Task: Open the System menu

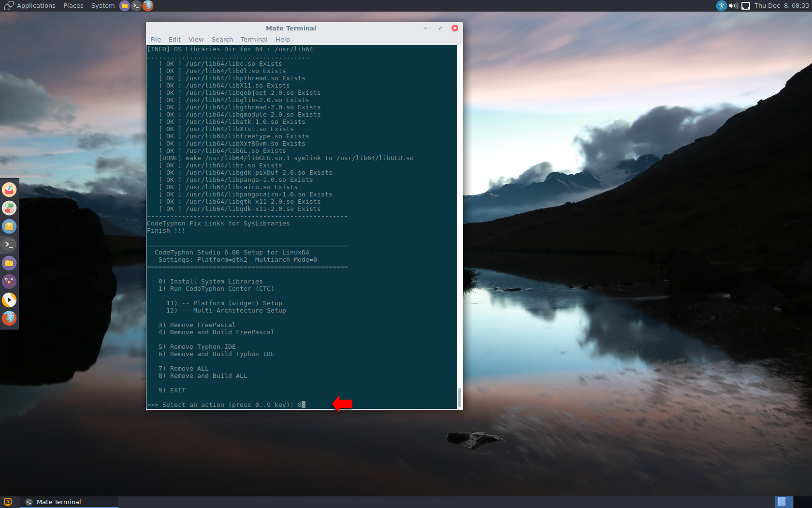Action: (103, 6)
